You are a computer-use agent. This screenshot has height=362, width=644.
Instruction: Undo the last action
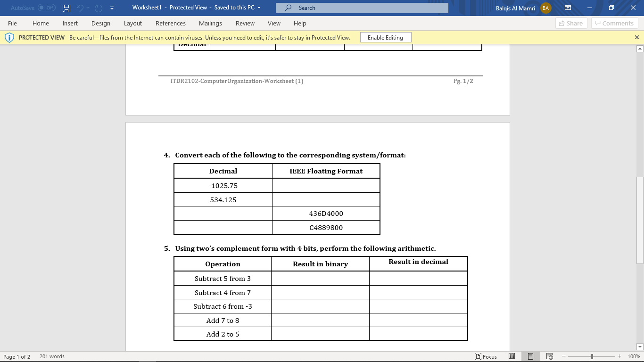pos(79,8)
